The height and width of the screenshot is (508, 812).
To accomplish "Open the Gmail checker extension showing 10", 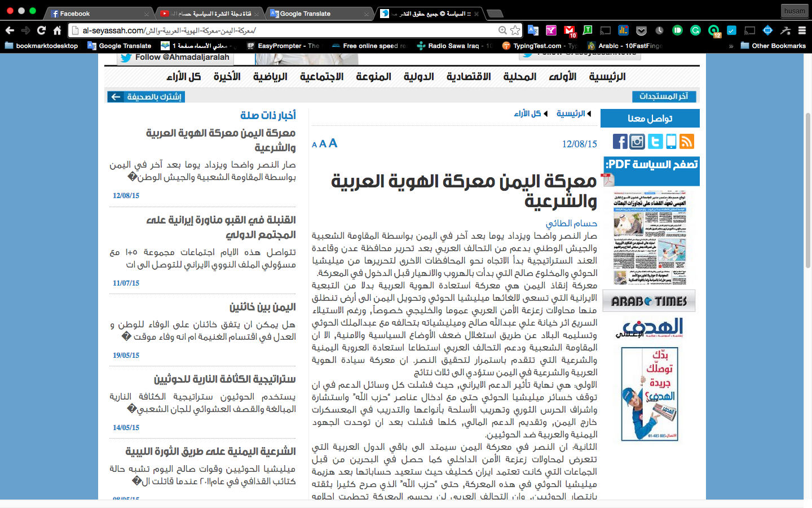I will point(570,31).
